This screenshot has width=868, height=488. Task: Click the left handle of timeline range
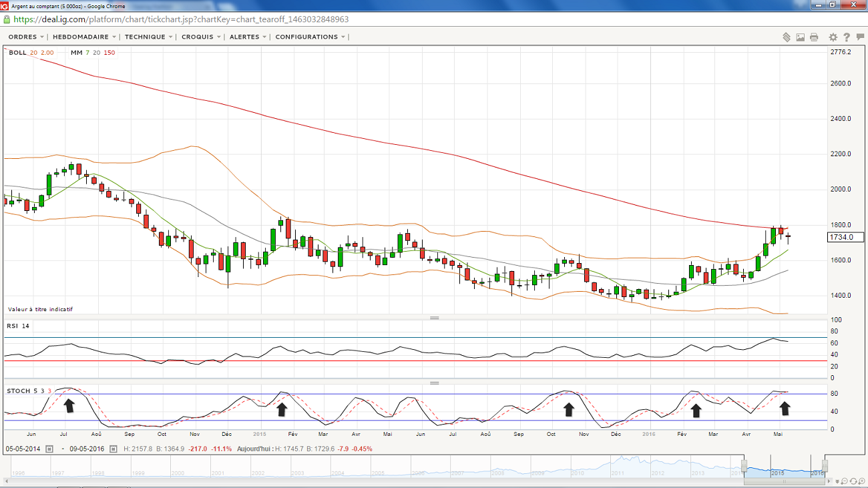744,465
